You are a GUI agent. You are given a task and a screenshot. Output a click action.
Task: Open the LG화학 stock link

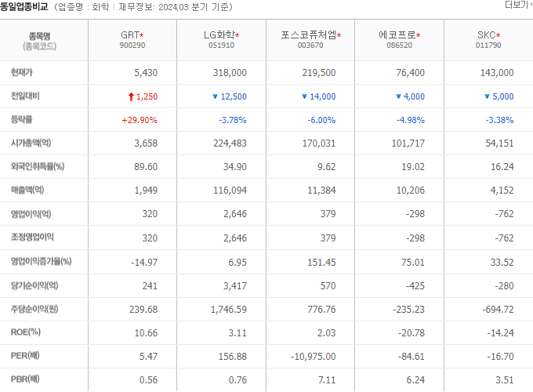pyautogui.click(x=219, y=35)
